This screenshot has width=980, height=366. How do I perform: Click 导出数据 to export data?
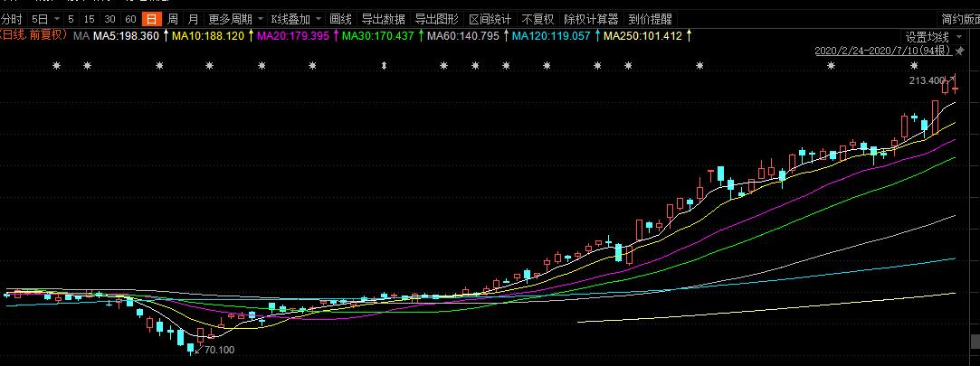click(383, 19)
